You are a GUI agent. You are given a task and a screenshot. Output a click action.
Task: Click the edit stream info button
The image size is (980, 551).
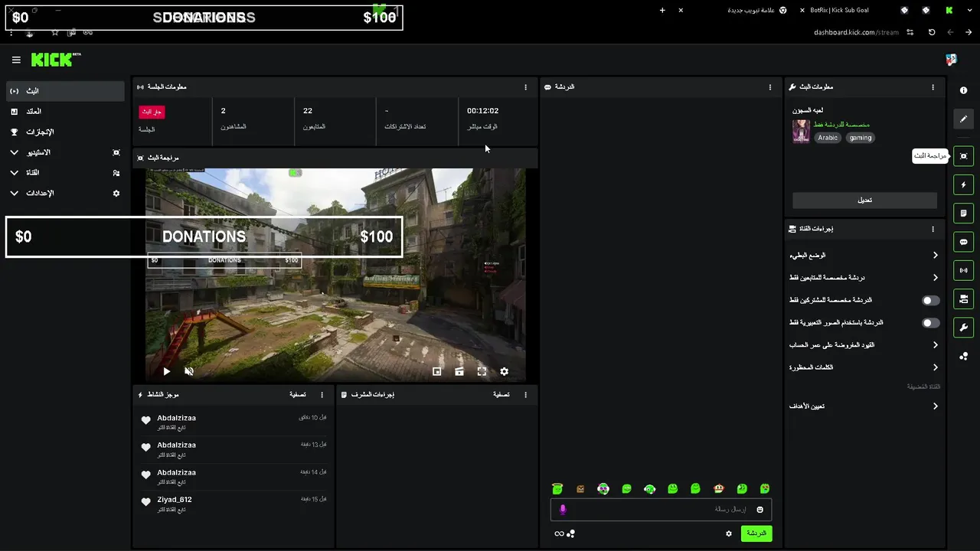click(864, 201)
